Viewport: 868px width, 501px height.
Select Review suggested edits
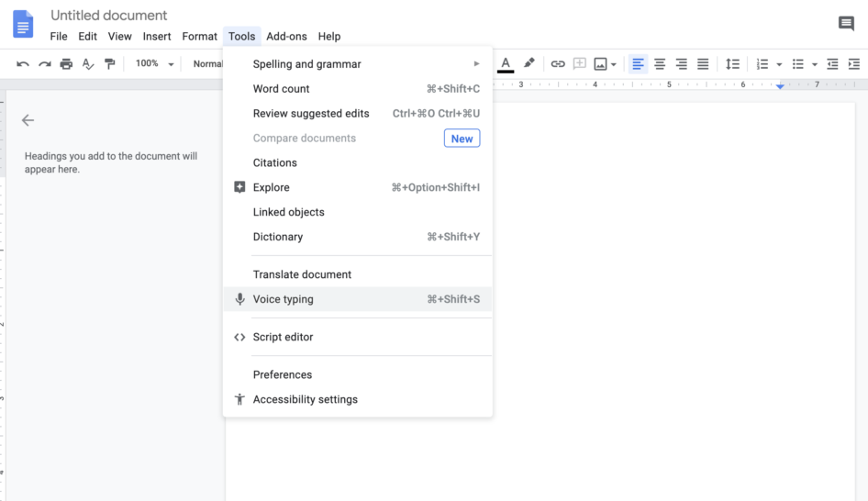[x=358, y=114]
